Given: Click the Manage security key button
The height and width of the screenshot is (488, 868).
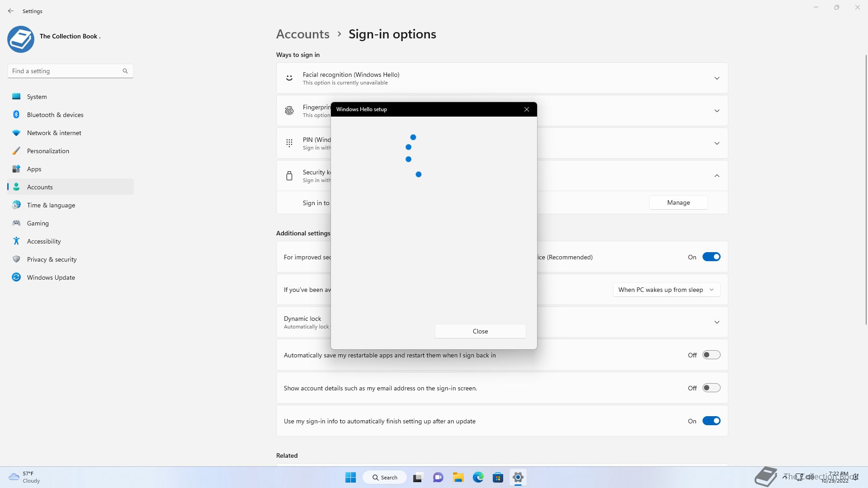Looking at the screenshot, I should click(x=678, y=202).
